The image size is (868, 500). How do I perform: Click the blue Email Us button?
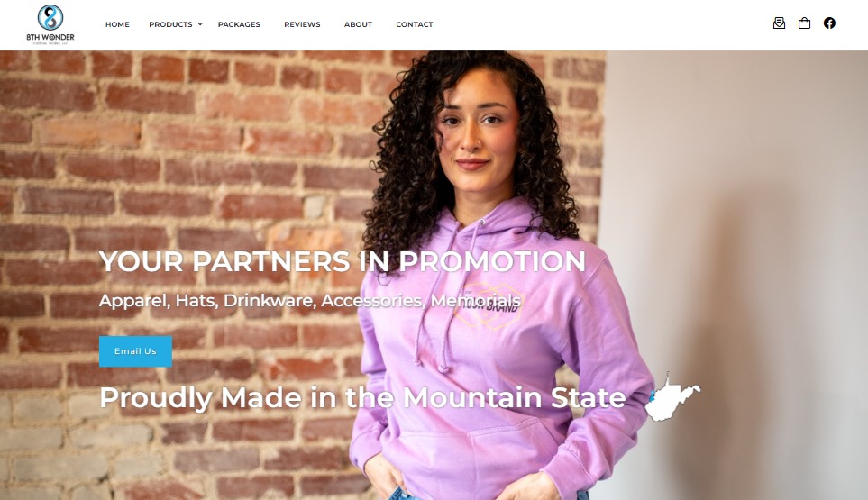coord(135,351)
